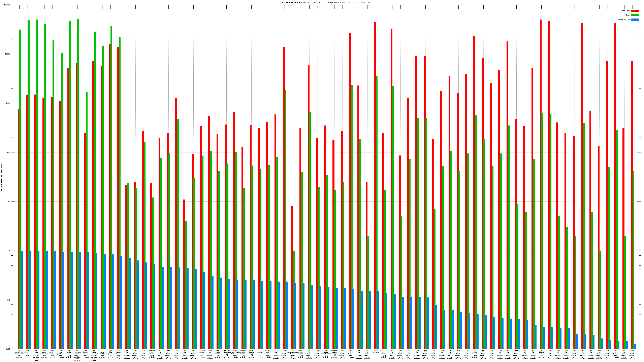
Task: Click the 0.01 y-axis tick label
Action: click(x=8, y=349)
